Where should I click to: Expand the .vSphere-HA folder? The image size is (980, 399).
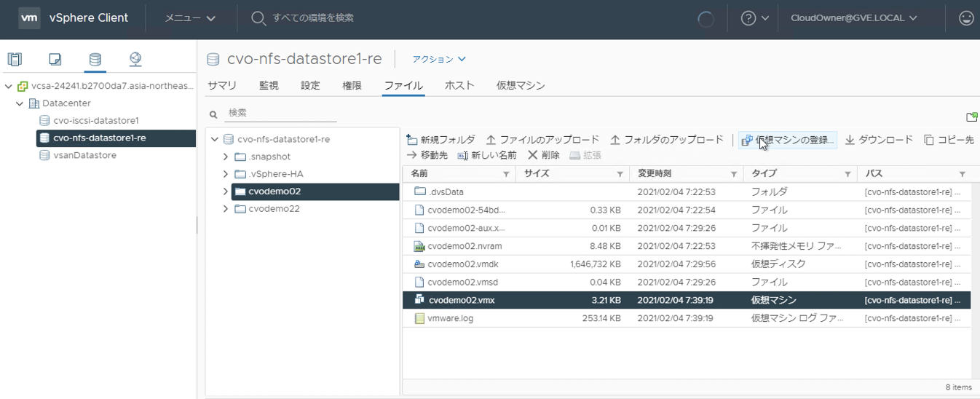click(226, 174)
